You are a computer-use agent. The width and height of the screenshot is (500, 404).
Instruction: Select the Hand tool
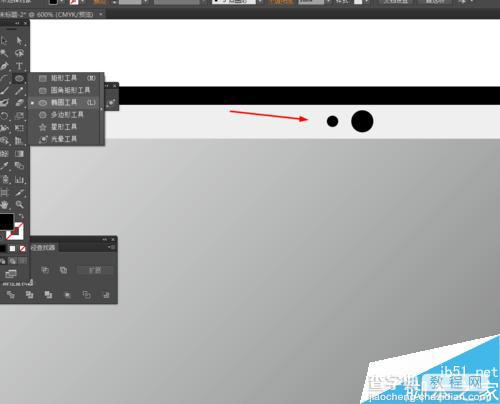click(4, 204)
